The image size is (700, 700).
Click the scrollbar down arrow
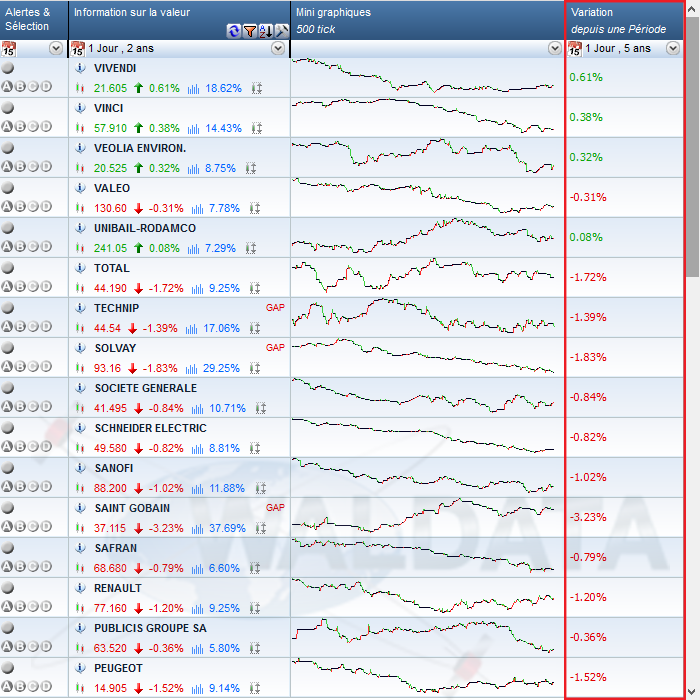coord(692,692)
